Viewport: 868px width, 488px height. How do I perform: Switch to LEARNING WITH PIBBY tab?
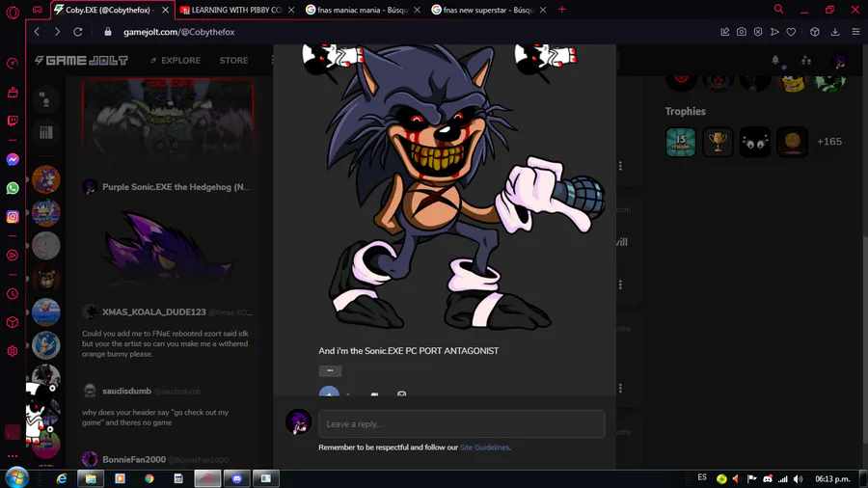pyautogui.click(x=237, y=10)
